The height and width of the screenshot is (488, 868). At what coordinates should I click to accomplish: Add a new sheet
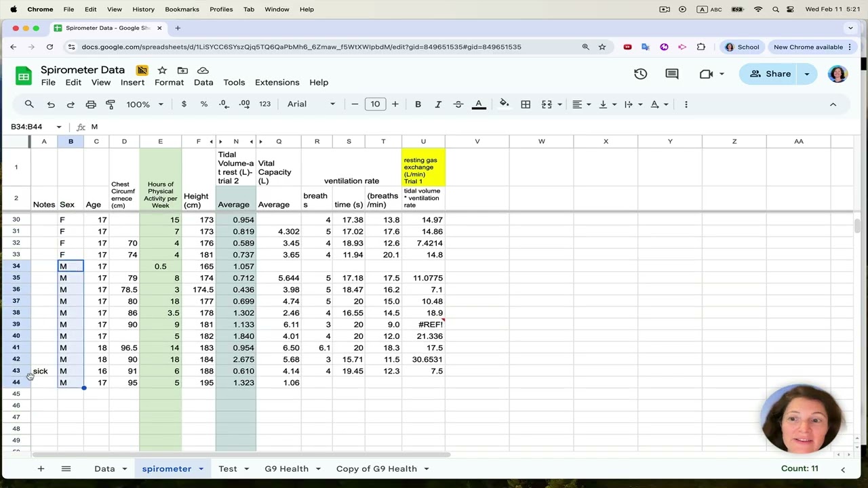pyautogui.click(x=41, y=469)
